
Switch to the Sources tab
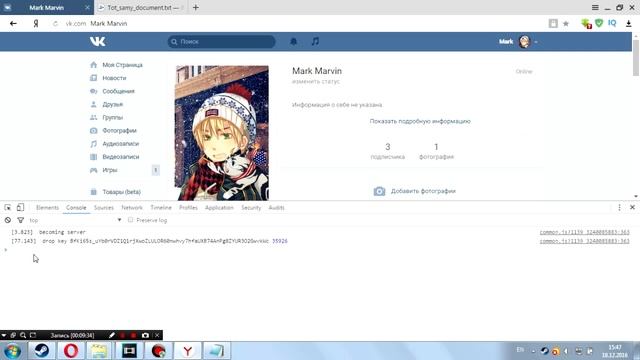[104, 208]
